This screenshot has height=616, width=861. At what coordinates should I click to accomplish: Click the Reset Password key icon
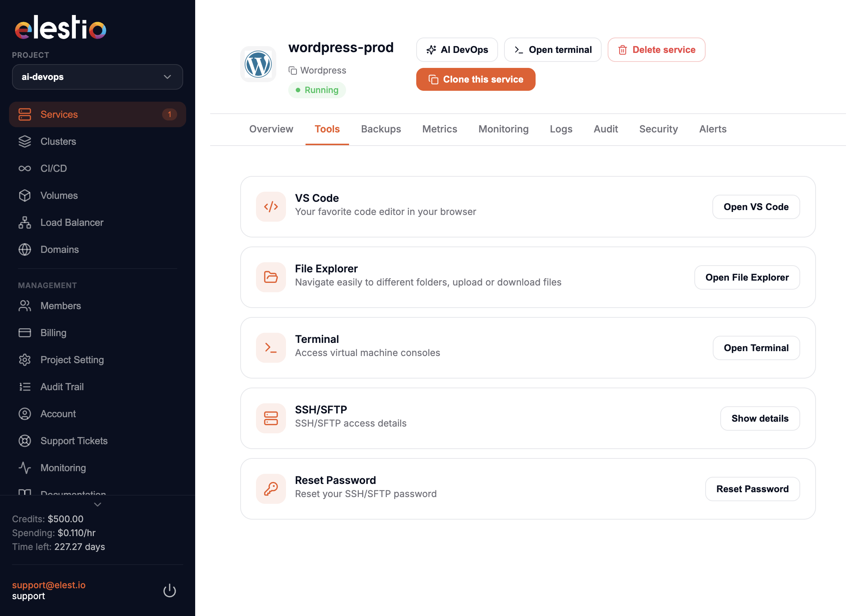271,488
